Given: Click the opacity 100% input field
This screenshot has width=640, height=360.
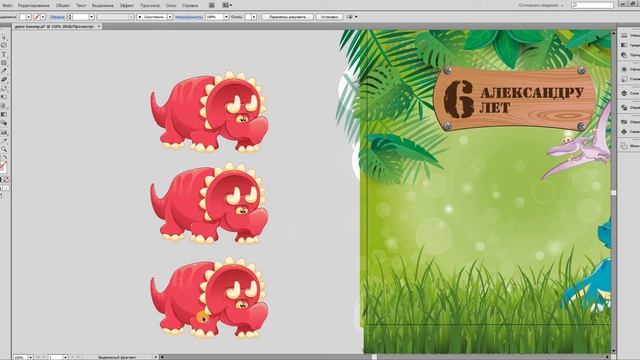Looking at the screenshot, I should tap(214, 17).
